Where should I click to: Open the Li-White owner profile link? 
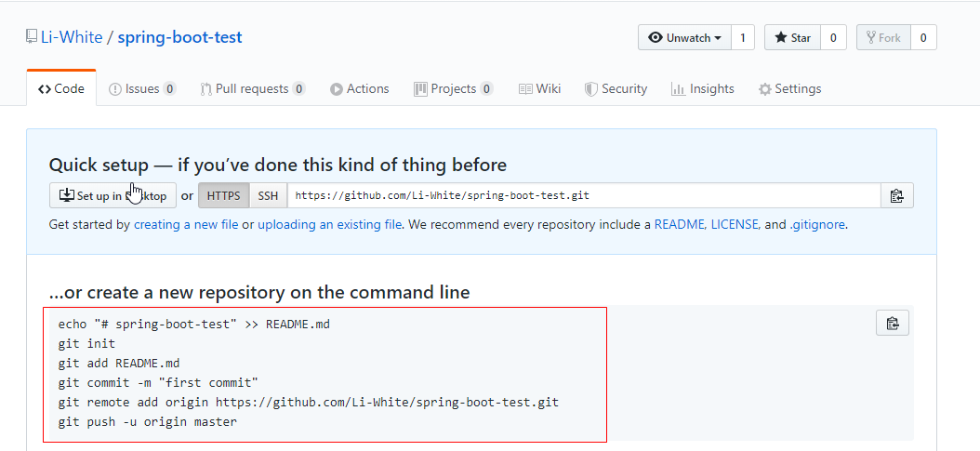pyautogui.click(x=73, y=38)
